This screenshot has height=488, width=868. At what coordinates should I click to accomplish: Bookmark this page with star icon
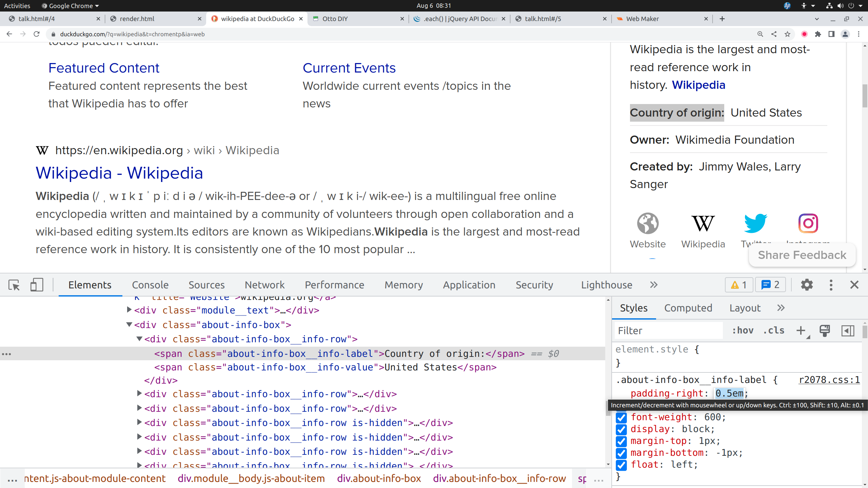(x=787, y=34)
